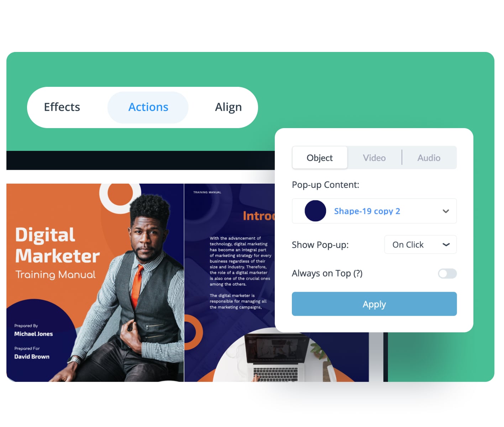
Task: Expand the Pop-up Content dropdown chevron
Action: (x=446, y=211)
